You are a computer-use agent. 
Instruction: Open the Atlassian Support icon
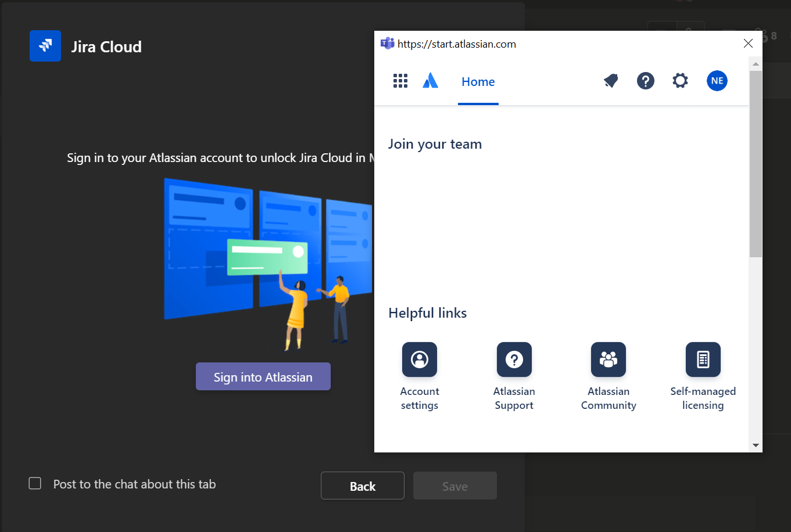(x=514, y=360)
